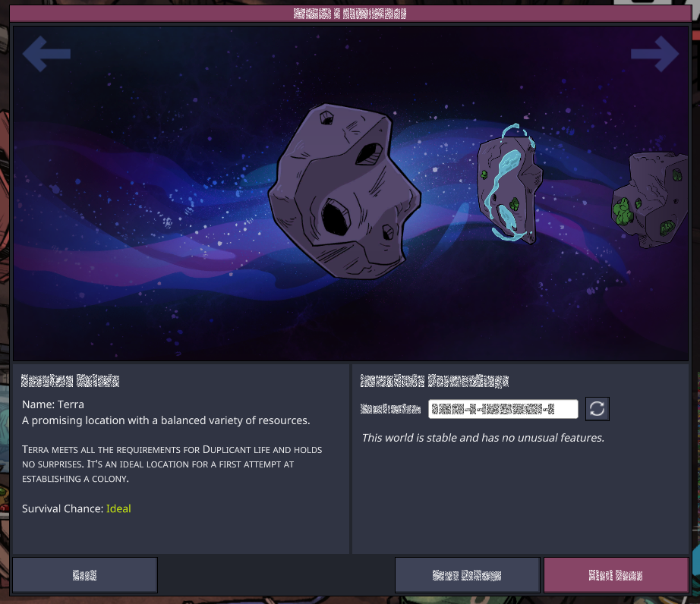700x604 pixels.
Task: Select the asteroid with green patches at far right
Action: coord(650,200)
